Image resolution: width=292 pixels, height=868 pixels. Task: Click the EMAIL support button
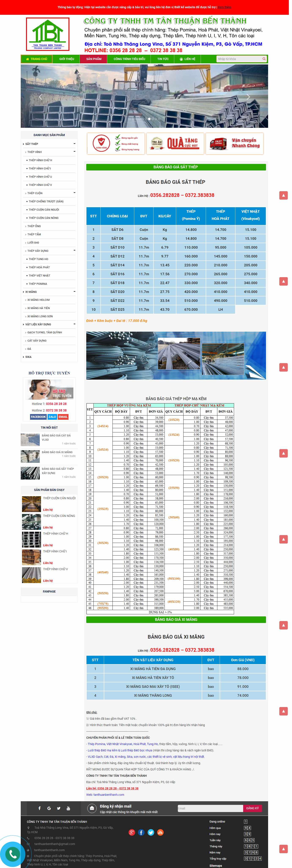click(63, 417)
